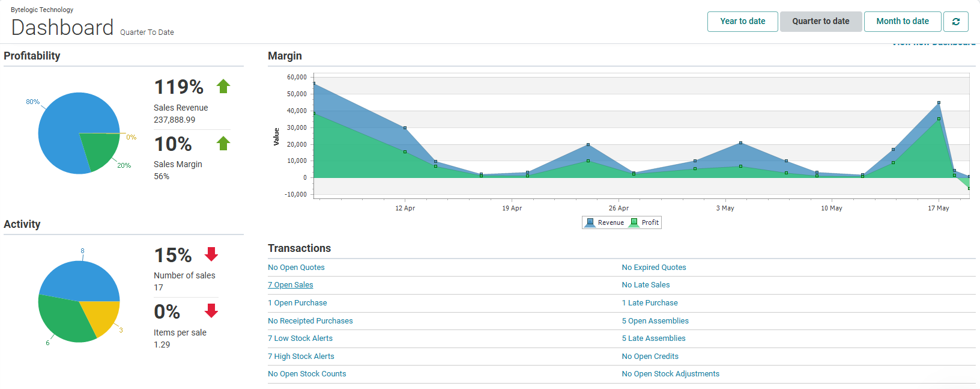Open the 5 Late Assemblies link
The height and width of the screenshot is (389, 980).
[x=653, y=338]
